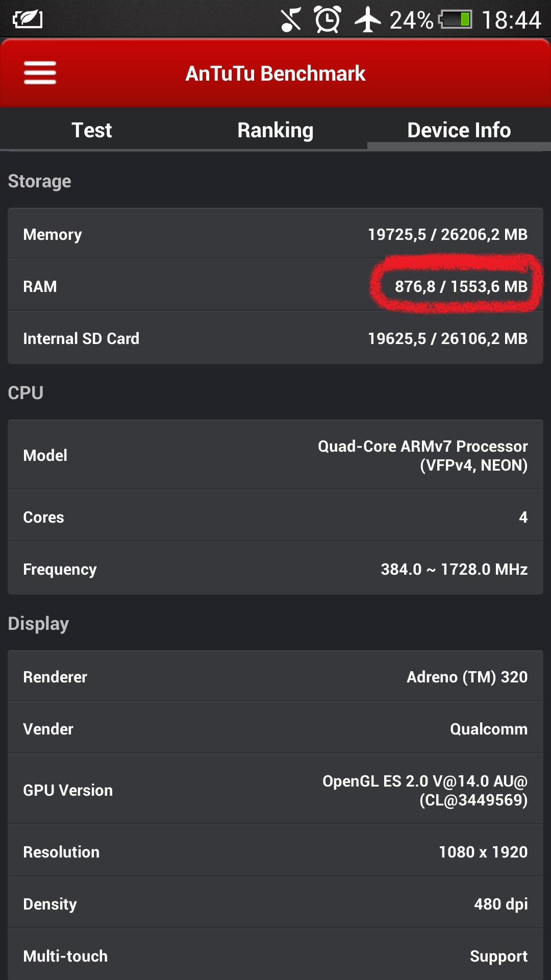Tap the battery indicator icon
Image resolution: width=551 pixels, height=980 pixels.
tap(455, 20)
